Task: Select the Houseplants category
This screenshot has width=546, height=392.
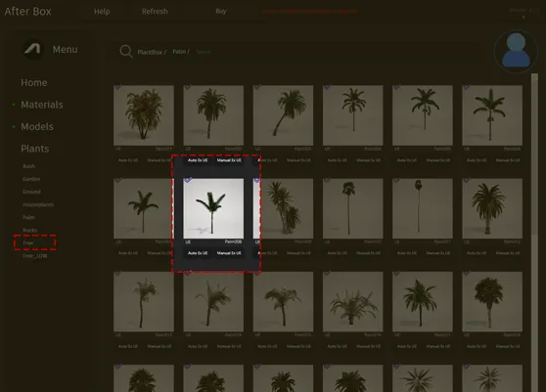Action: coord(38,204)
